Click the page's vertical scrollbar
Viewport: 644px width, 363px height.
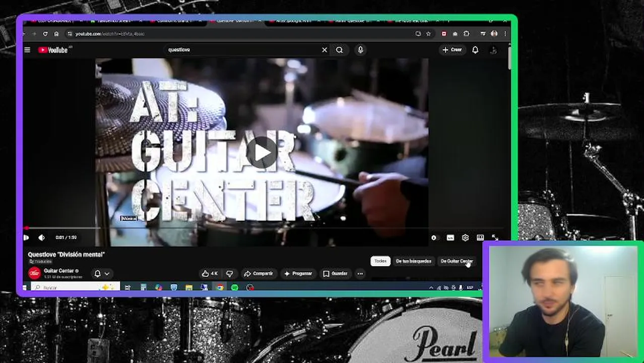[x=509, y=58]
